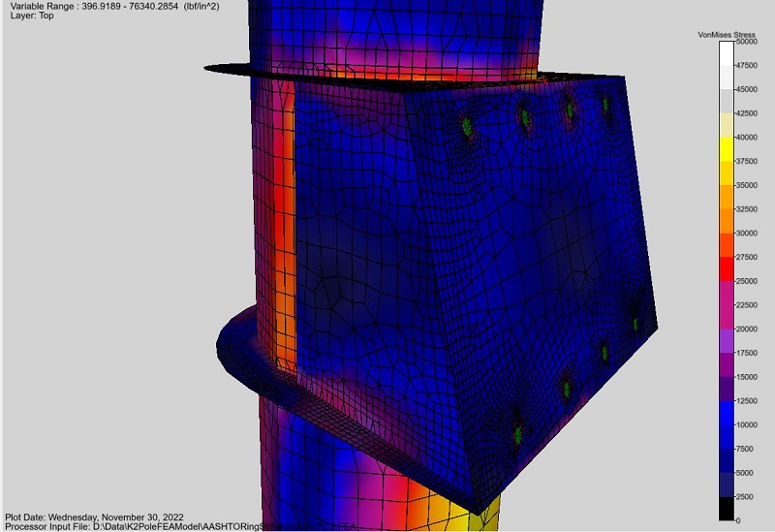Click the 0 legend value
This screenshot has height=532, width=775.
738,520
